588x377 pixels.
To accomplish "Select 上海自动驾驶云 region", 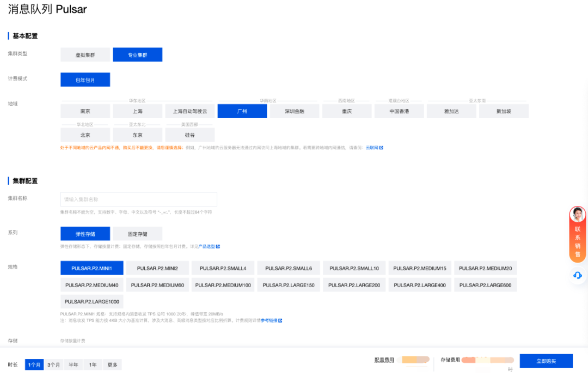I will pyautogui.click(x=190, y=112).
